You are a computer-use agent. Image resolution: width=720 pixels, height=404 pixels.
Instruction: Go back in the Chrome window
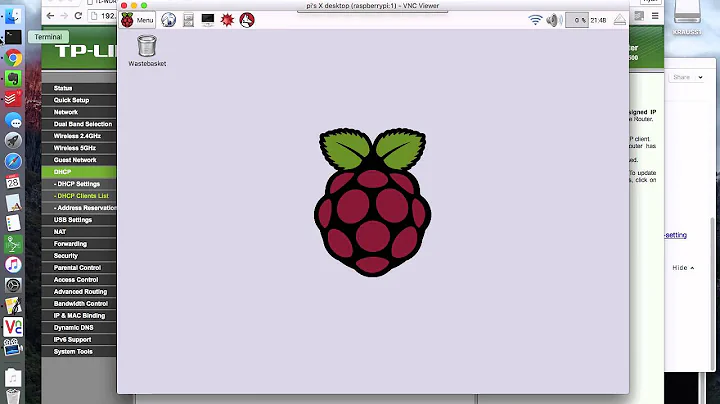51,16
